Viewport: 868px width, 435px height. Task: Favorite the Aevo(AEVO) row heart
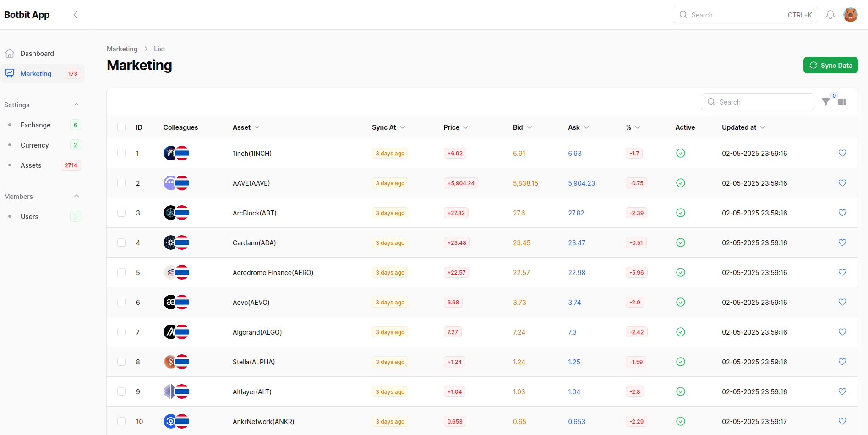point(842,302)
